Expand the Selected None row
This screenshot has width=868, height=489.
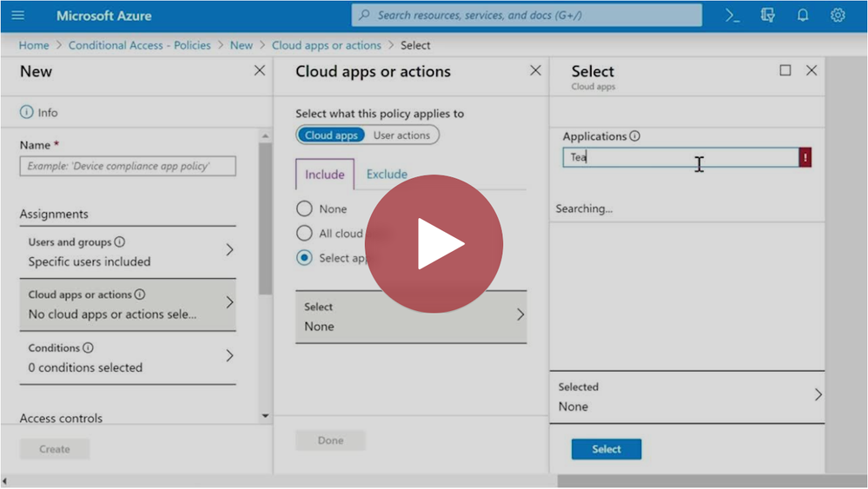(x=687, y=397)
